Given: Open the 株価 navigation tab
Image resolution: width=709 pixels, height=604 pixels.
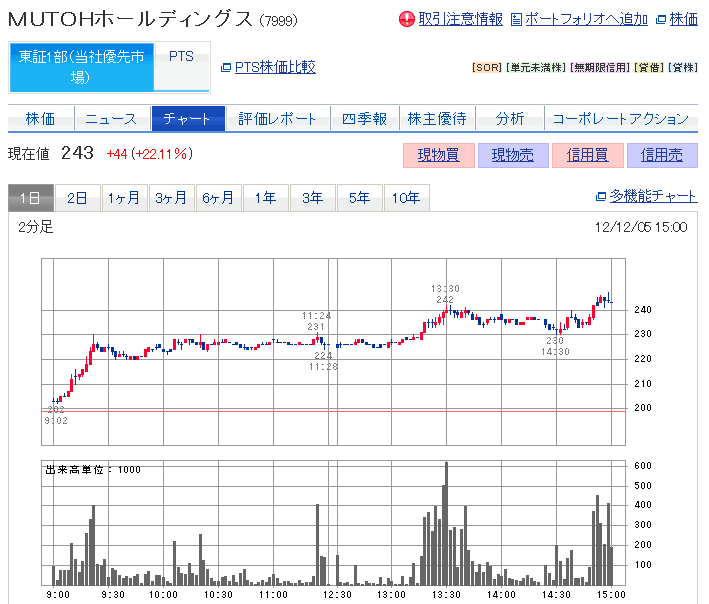Looking at the screenshot, I should 40,119.
